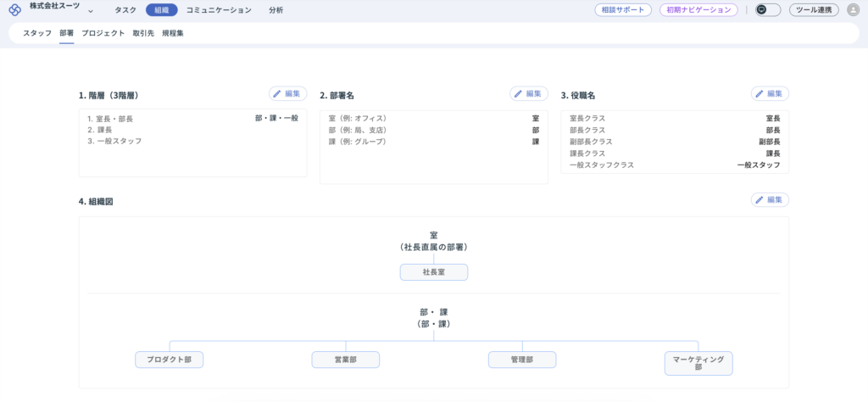868x402 pixels.
Task: Select the 組織 menu
Action: click(x=162, y=10)
